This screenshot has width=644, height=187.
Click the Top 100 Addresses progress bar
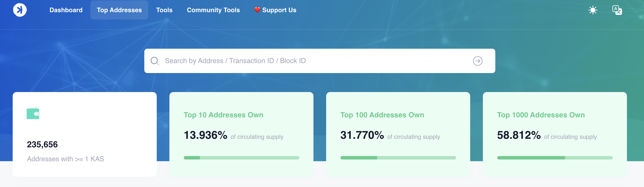[398, 158]
